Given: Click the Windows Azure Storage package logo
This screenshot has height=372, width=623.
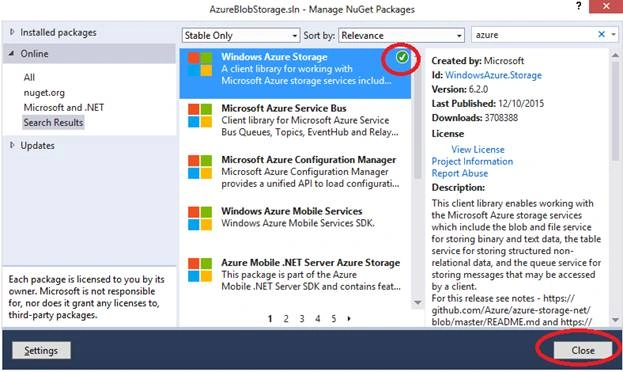Looking at the screenshot, I should pyautogui.click(x=200, y=64).
